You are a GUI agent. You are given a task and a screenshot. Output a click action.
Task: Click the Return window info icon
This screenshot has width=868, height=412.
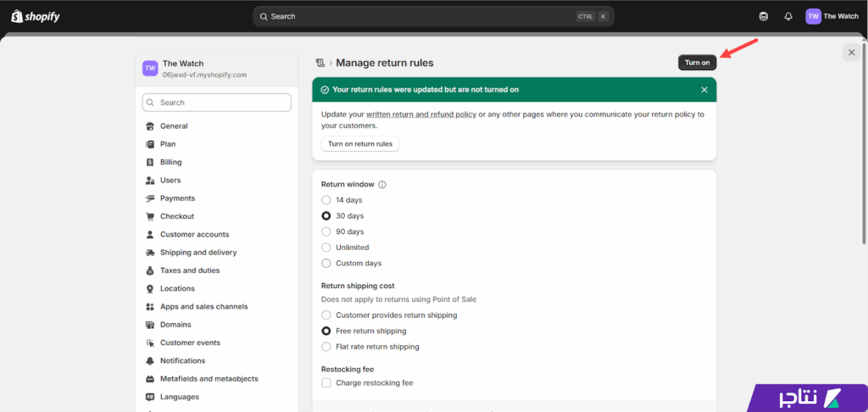(x=382, y=185)
